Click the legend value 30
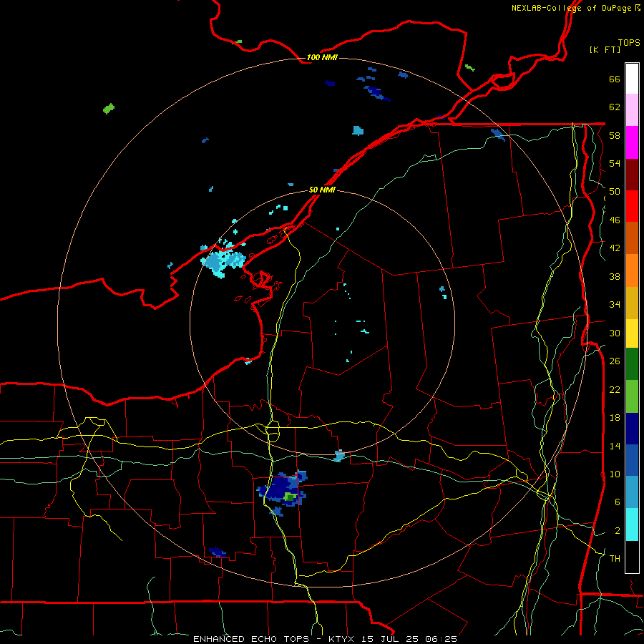 (615, 333)
